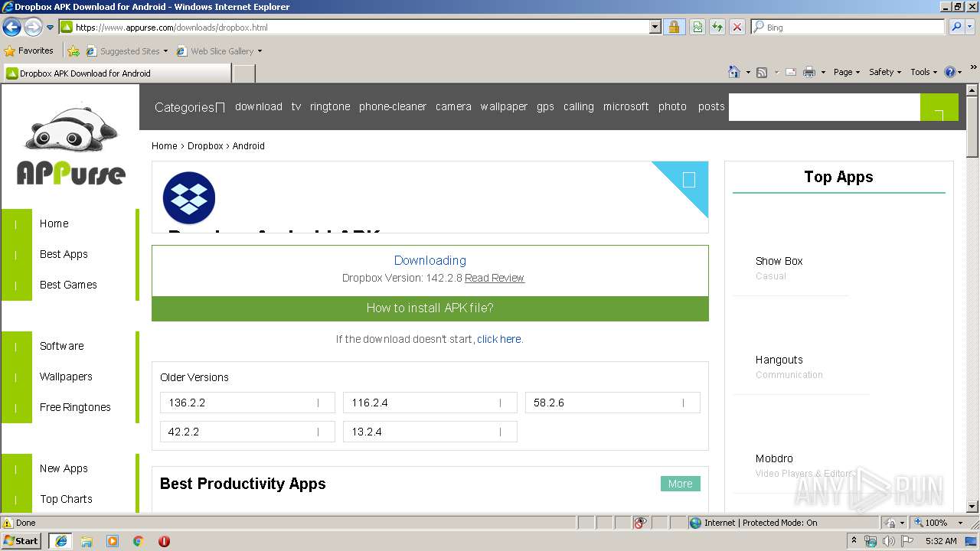
Task: Click the Print icon
Action: [809, 72]
